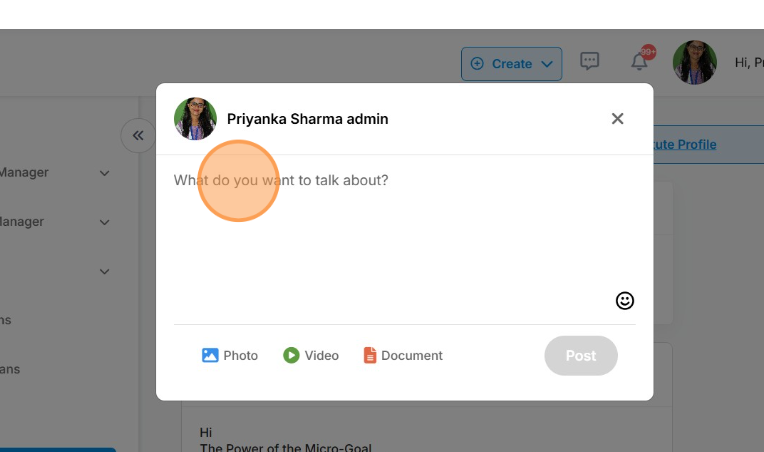Expand the lower Manager sidebar section

(104, 222)
